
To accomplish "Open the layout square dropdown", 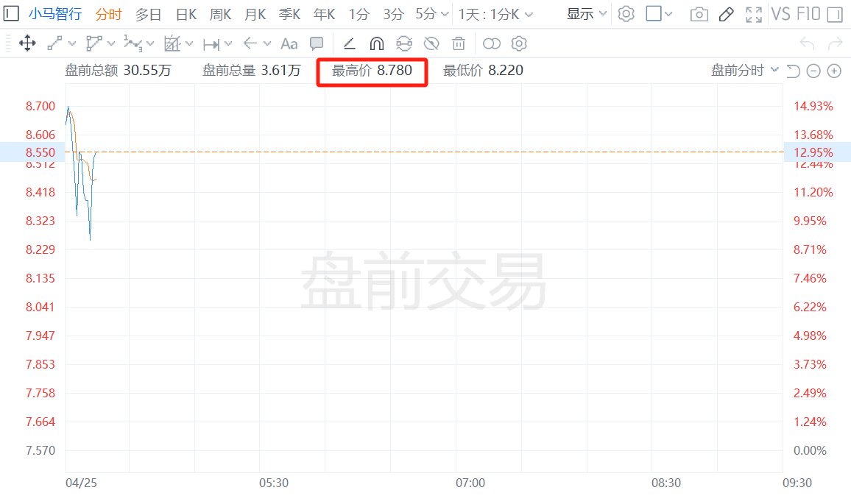I will click(x=659, y=13).
